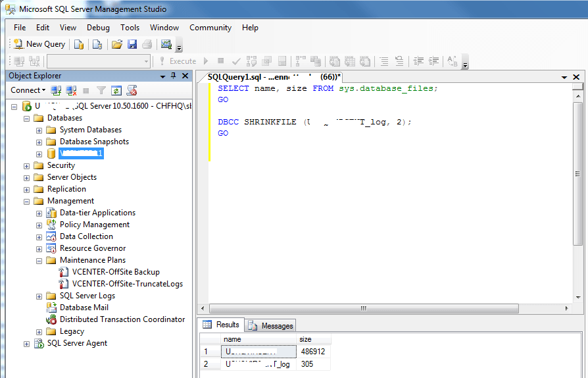
Task: Select the Database Mail item
Action: pos(84,308)
